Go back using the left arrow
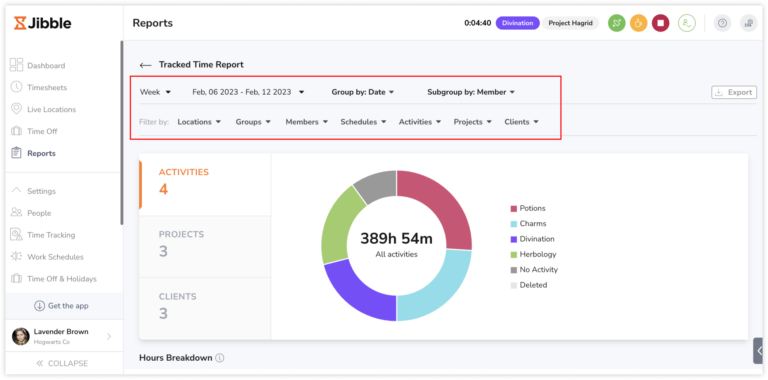The image size is (768, 380). pyautogui.click(x=145, y=65)
